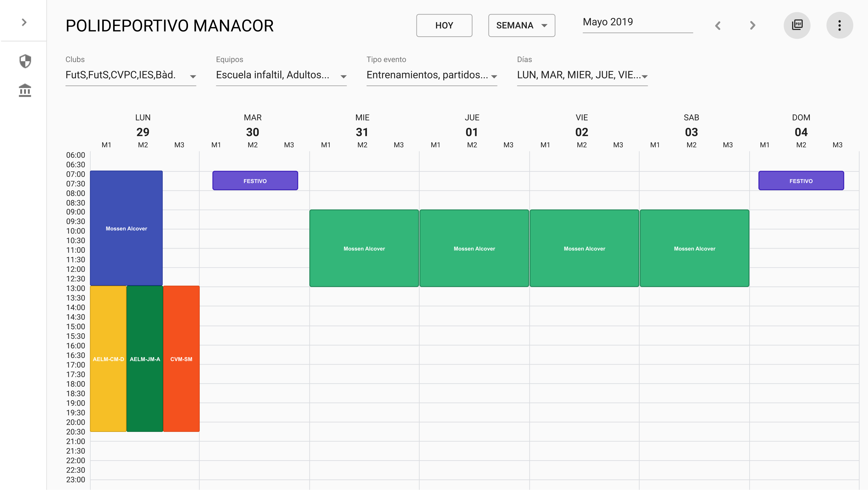Screen dimensions: 868x490
Task: Click the POLIDEPORTIVO MANACOR title
Action: coord(170,26)
